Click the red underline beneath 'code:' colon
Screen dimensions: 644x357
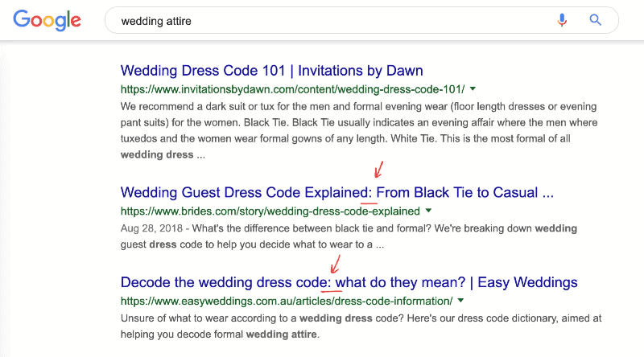point(332,293)
